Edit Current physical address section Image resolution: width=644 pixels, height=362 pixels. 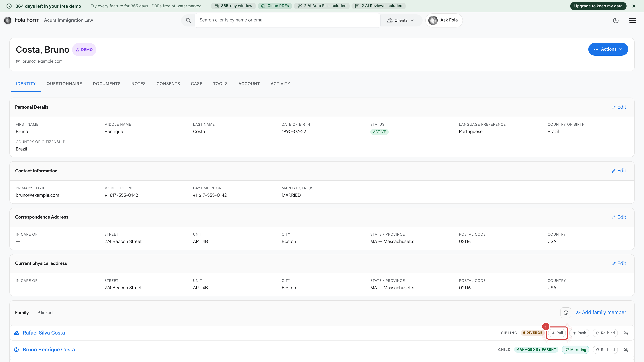tap(619, 263)
